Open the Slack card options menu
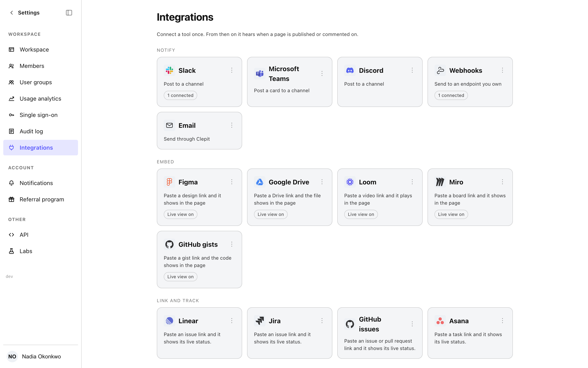Screen dimensions: 588x368 tap(232, 70)
